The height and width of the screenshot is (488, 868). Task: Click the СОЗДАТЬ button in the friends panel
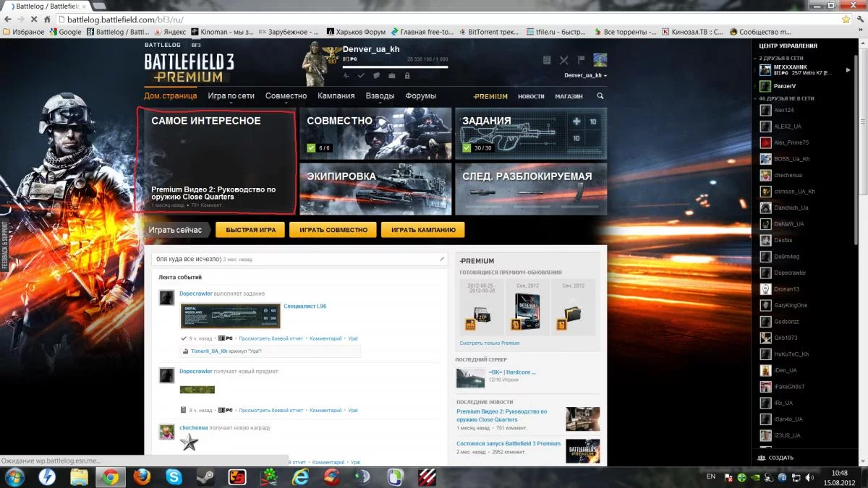click(x=775, y=458)
